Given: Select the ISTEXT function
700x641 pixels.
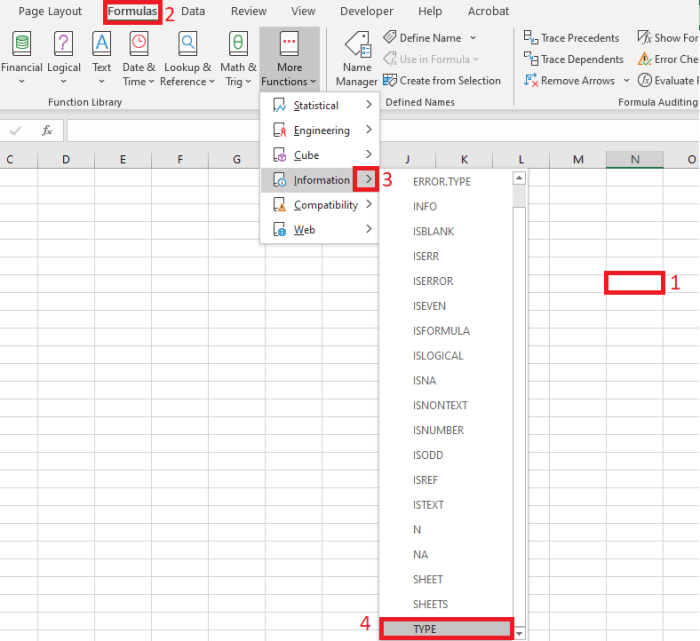Looking at the screenshot, I should (446, 505).
